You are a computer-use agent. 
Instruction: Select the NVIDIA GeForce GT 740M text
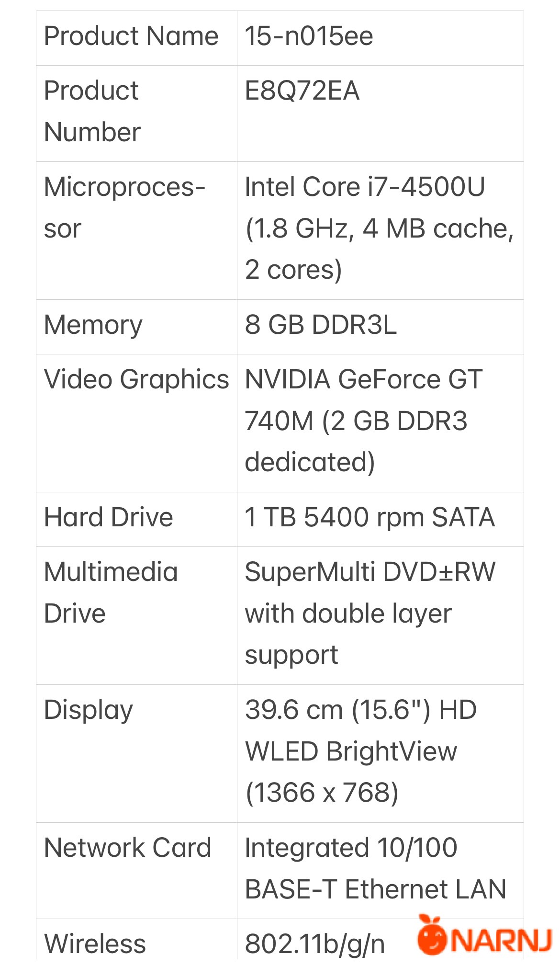click(364, 400)
